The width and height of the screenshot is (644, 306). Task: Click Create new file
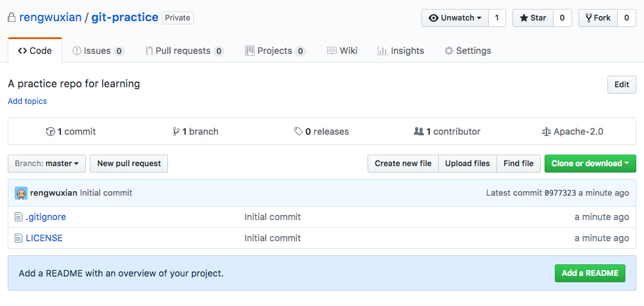tap(403, 164)
